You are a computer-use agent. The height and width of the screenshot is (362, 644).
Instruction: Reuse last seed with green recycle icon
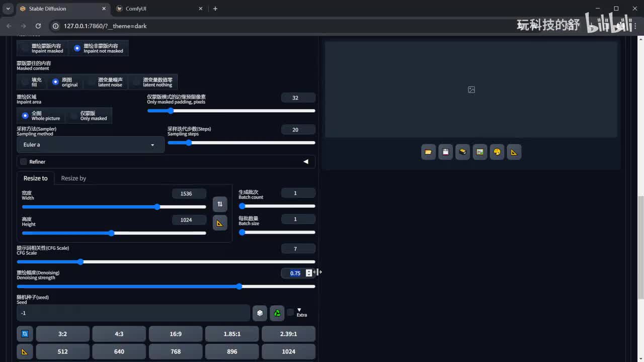(x=277, y=313)
